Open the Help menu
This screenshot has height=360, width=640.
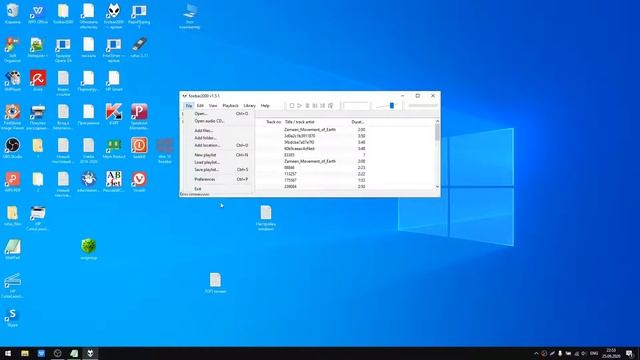click(265, 106)
